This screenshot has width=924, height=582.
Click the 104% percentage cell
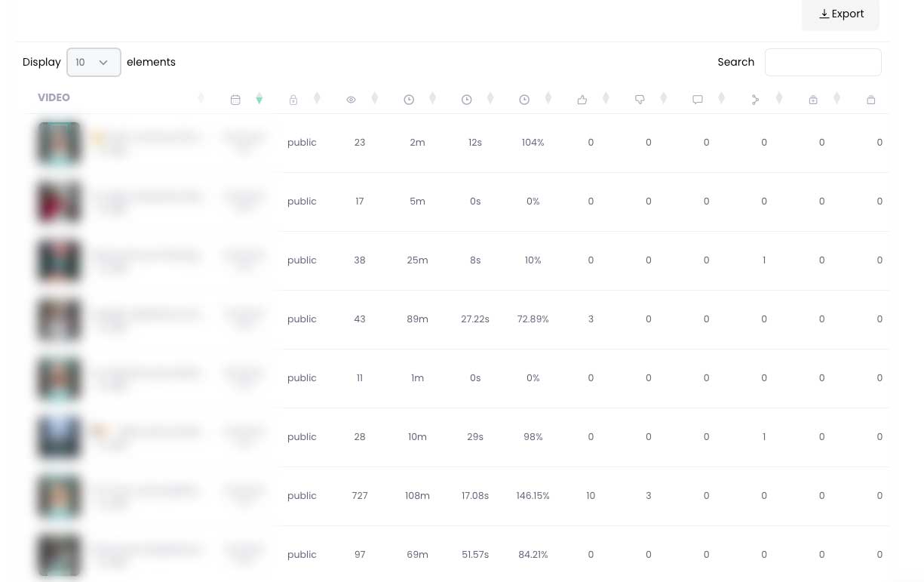[x=533, y=143]
